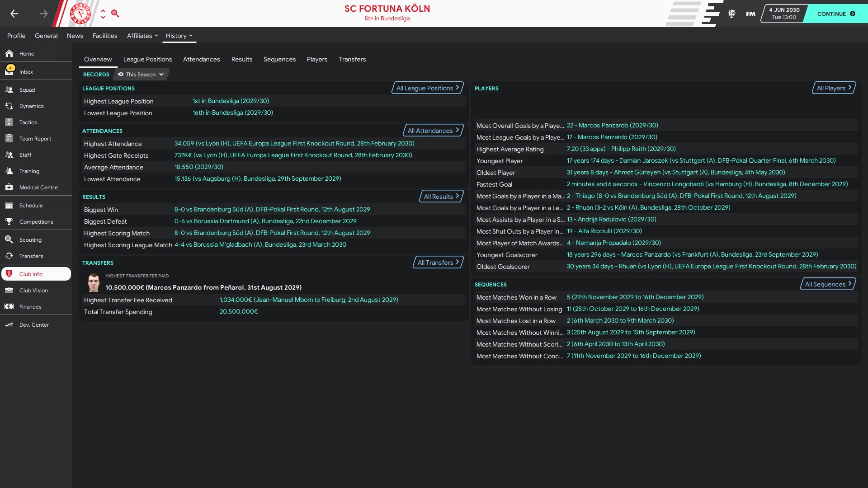868x488 pixels.
Task: Click Marcos Panzardo's player portrait
Action: [x=94, y=282]
